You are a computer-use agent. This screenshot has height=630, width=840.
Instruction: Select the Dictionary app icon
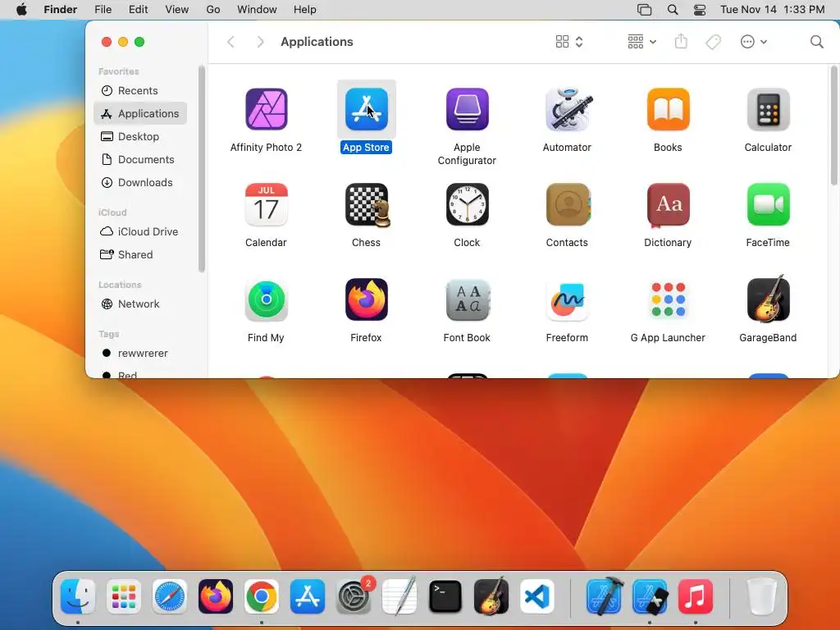pos(668,204)
